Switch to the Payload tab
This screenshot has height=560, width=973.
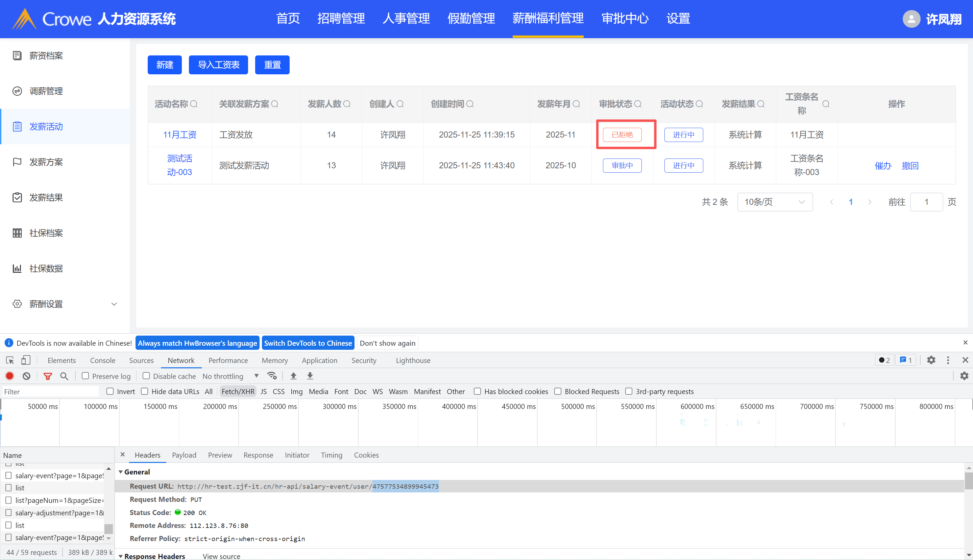point(184,455)
